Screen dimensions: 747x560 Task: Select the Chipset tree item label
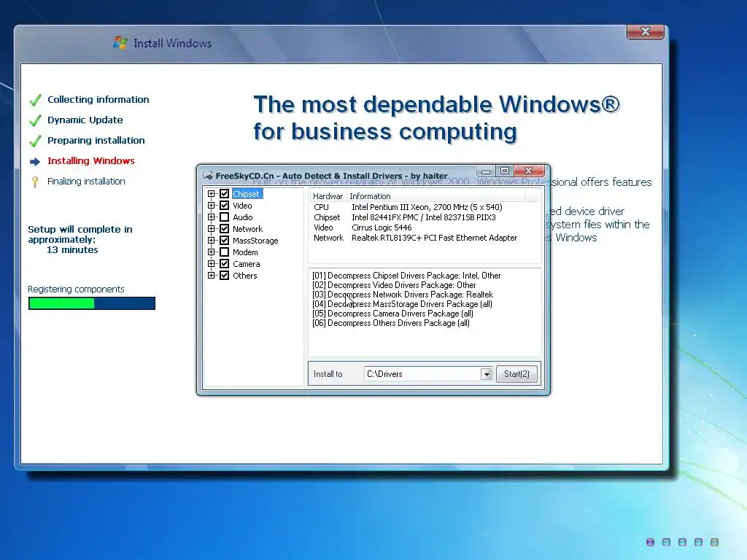pos(247,194)
